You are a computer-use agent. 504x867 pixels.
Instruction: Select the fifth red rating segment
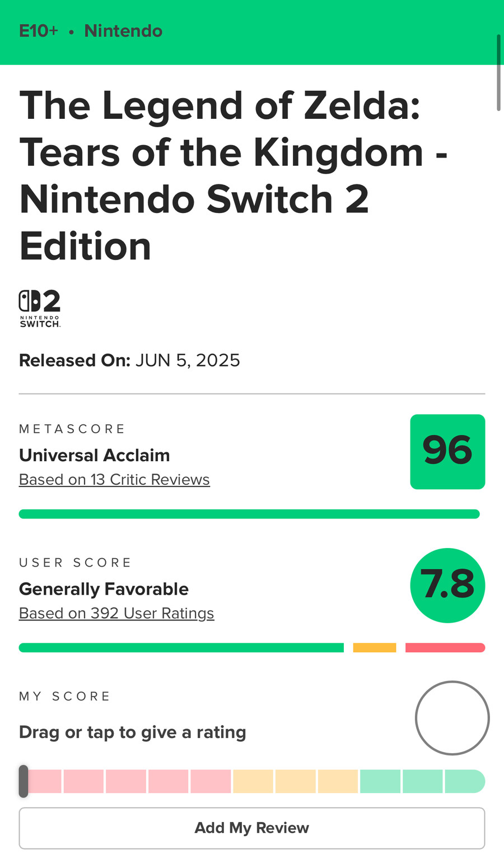click(211, 781)
